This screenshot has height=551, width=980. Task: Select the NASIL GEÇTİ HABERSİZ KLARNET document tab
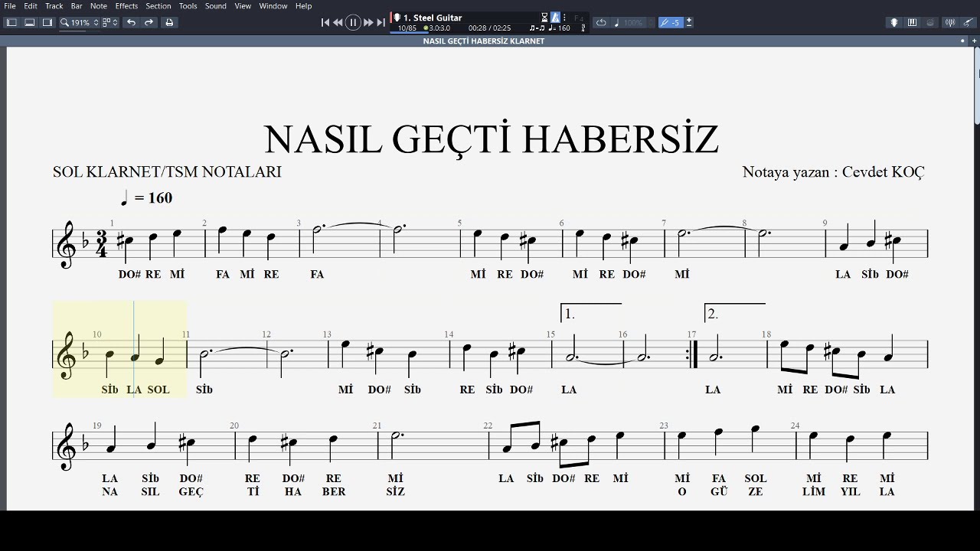[484, 41]
